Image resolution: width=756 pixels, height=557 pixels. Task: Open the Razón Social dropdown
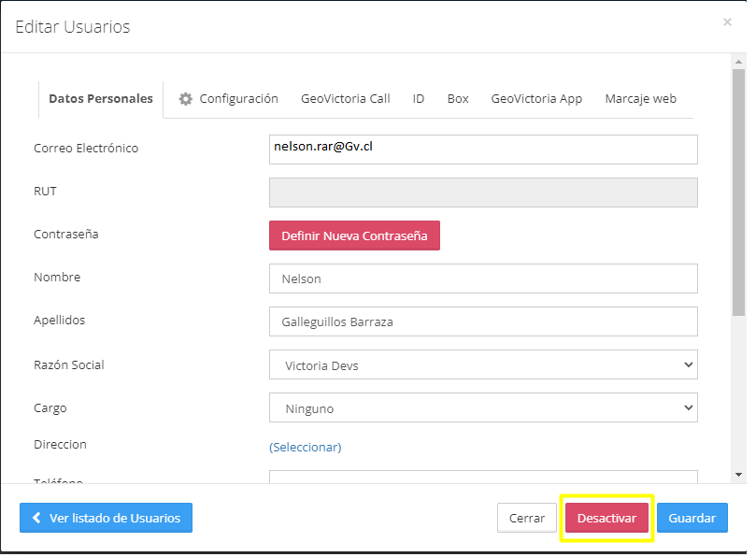(483, 365)
